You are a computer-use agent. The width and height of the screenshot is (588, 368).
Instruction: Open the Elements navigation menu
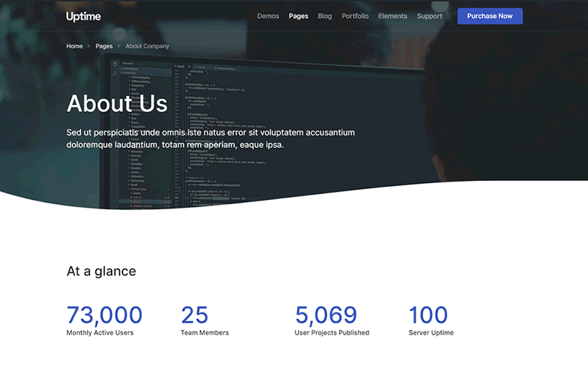[393, 16]
